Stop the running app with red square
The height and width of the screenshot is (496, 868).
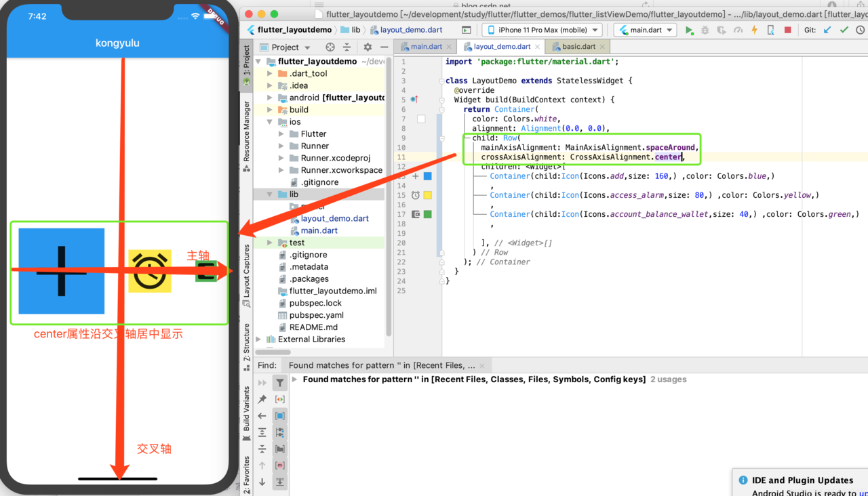[787, 30]
